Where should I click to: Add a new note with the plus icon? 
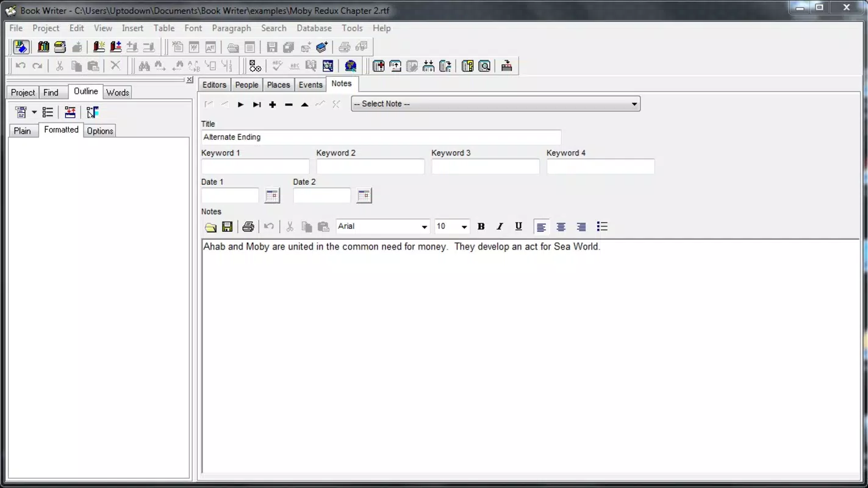[x=273, y=104]
